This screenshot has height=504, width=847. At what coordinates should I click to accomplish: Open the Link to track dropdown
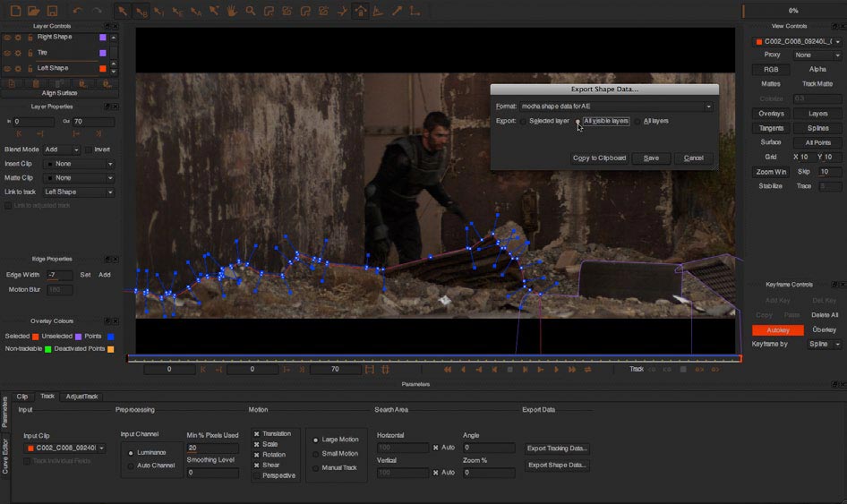(79, 192)
